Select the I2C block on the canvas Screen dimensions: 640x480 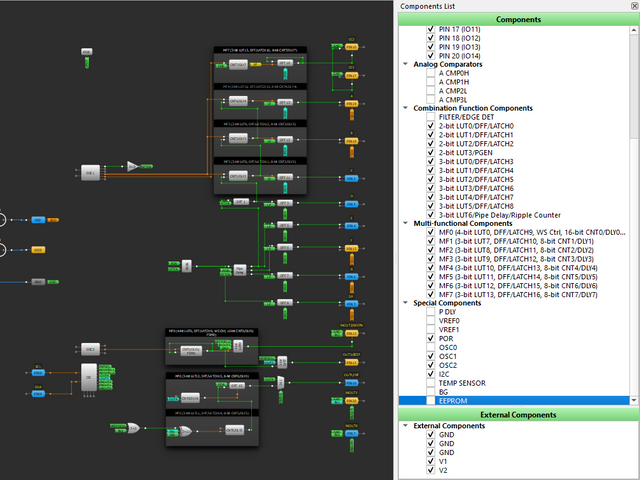[x=88, y=376]
